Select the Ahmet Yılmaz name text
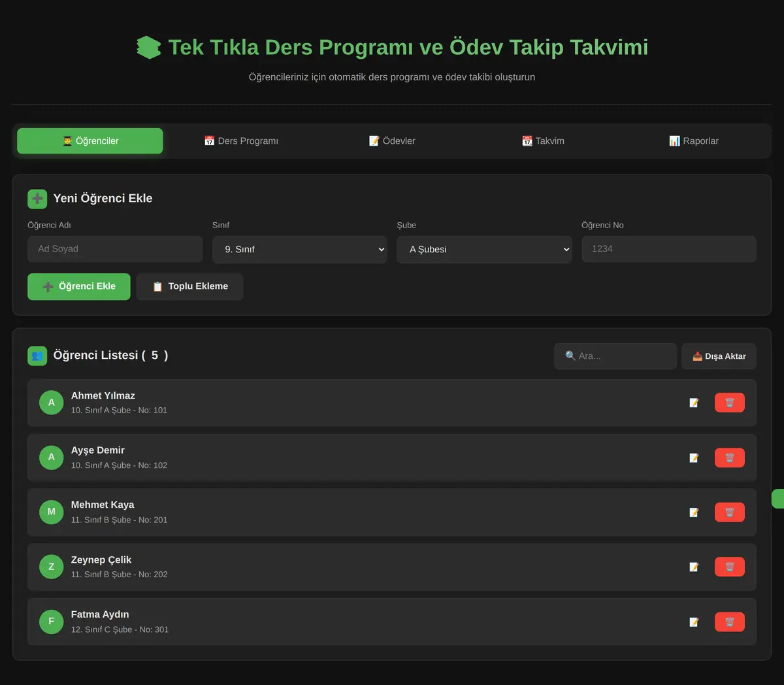Screen dimensions: 784x685 pos(103,395)
